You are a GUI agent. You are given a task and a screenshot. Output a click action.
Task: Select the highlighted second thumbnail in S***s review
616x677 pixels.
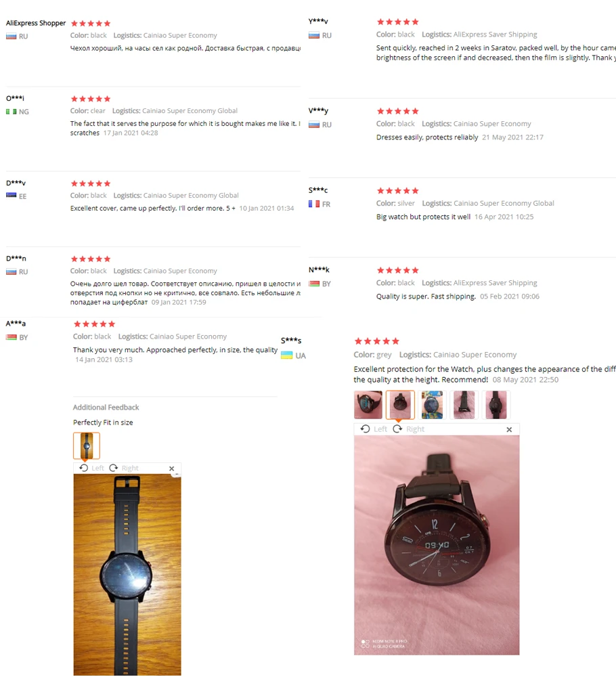coord(400,405)
